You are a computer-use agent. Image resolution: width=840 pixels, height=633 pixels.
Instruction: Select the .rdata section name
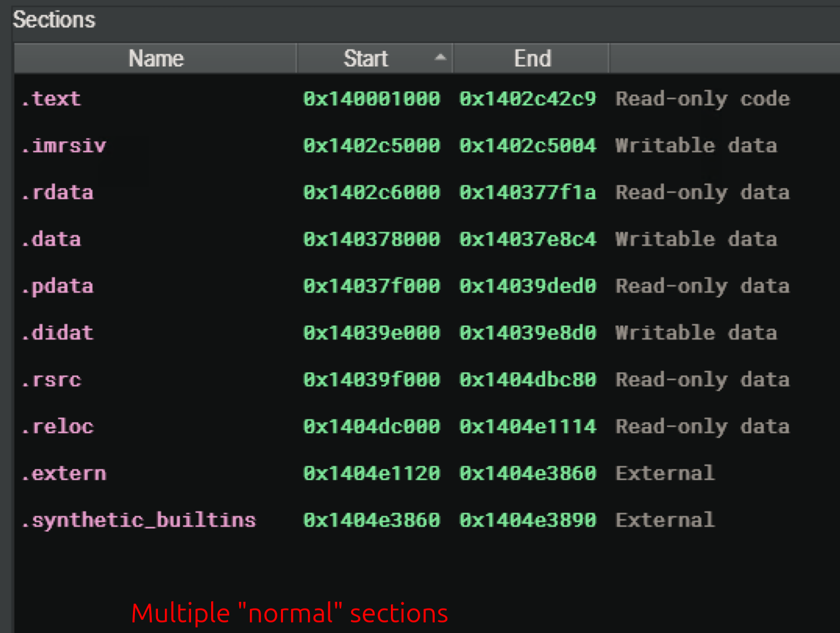point(57,192)
